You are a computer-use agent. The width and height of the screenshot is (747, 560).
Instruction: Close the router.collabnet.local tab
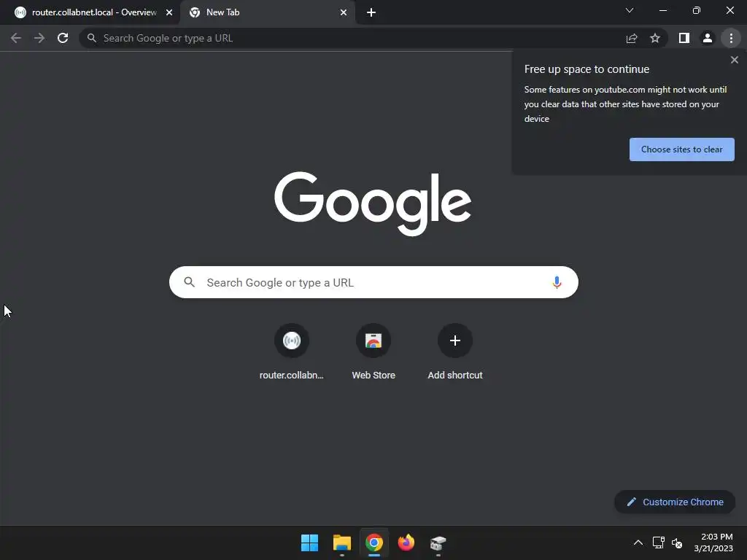(x=169, y=12)
